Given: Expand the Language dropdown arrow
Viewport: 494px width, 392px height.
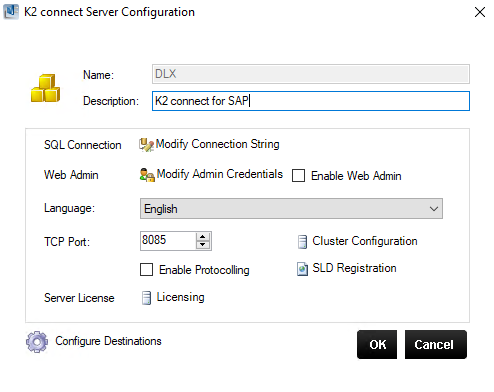Looking at the screenshot, I should pyautogui.click(x=434, y=209).
